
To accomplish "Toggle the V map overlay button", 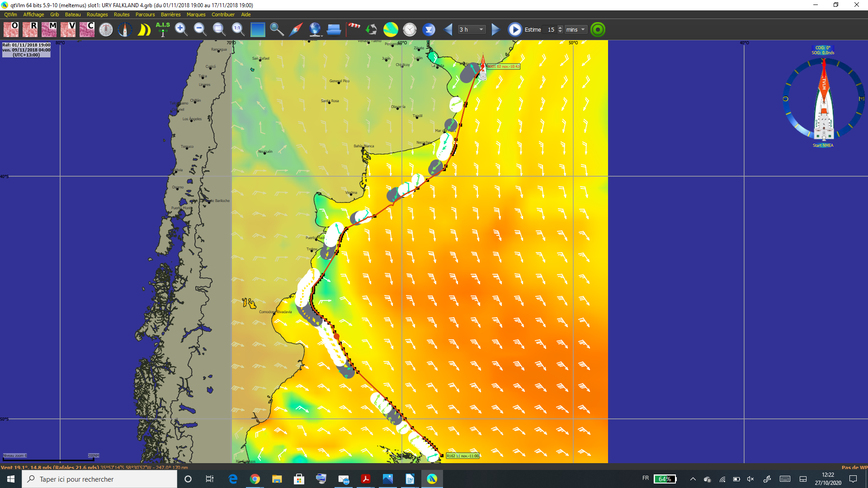I will (x=68, y=29).
